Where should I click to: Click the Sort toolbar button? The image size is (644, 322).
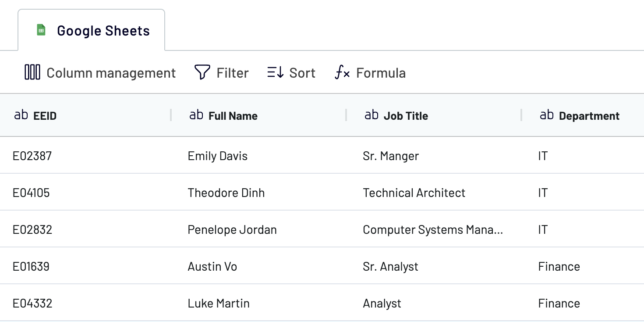(302, 72)
